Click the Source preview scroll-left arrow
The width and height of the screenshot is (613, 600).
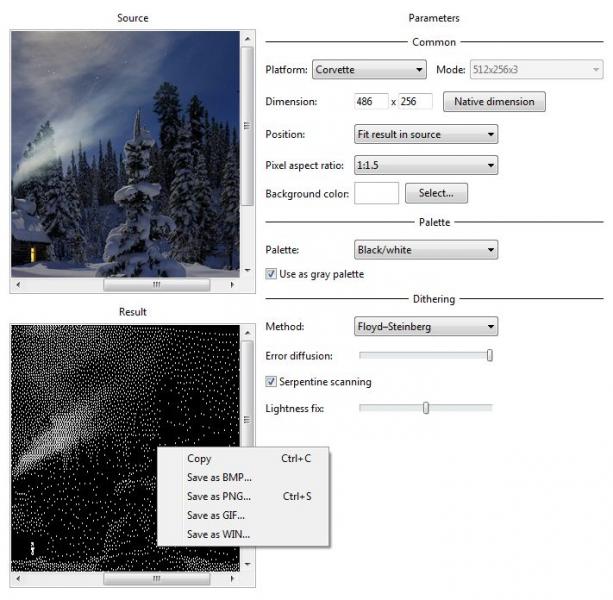pos(17,285)
